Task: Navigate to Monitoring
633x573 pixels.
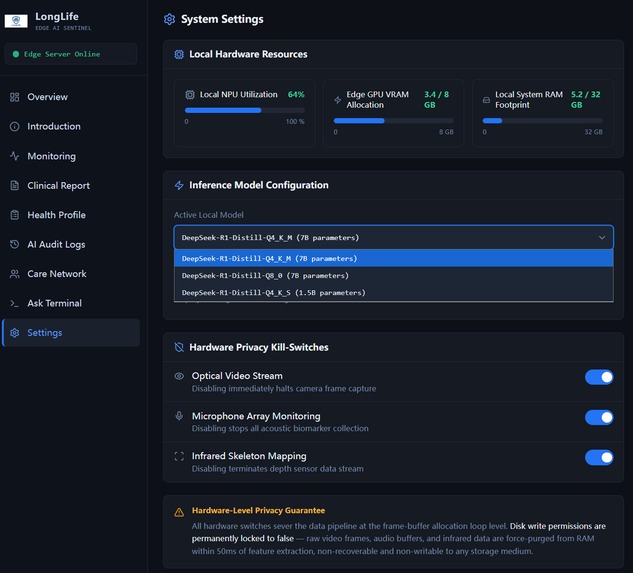Action: point(71,156)
